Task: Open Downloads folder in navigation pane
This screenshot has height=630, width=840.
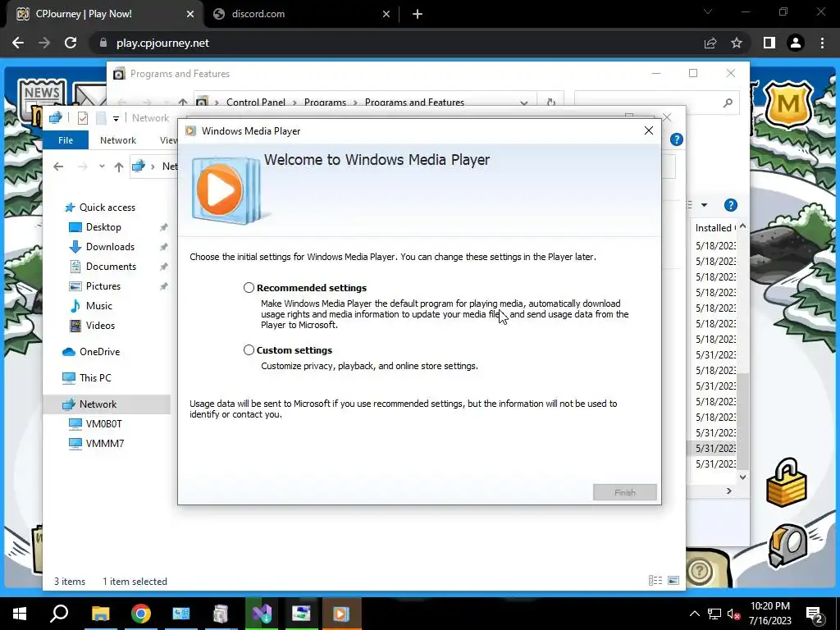Action: pos(110,247)
